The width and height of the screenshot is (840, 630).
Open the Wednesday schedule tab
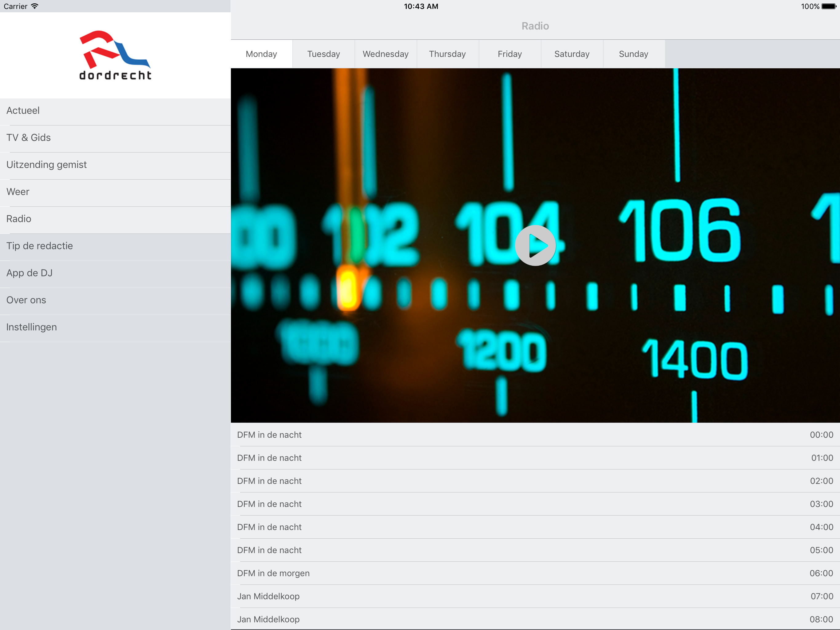point(386,54)
